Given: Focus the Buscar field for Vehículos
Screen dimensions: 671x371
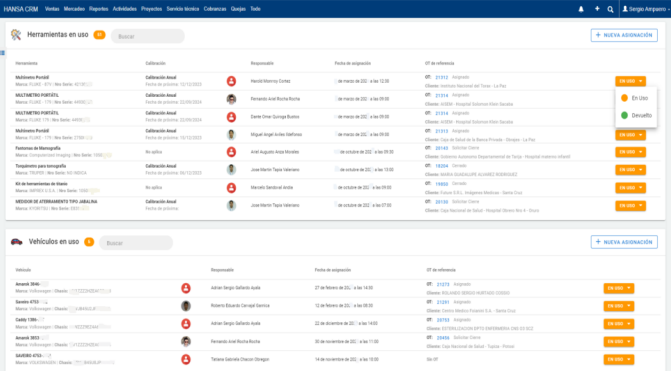Looking at the screenshot, I should click(x=136, y=243).
